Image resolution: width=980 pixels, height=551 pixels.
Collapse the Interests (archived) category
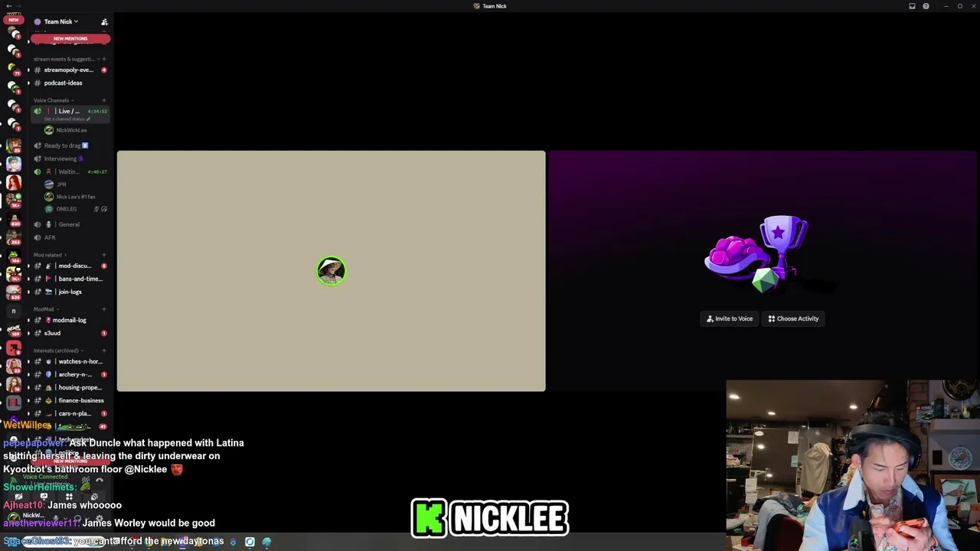point(57,351)
